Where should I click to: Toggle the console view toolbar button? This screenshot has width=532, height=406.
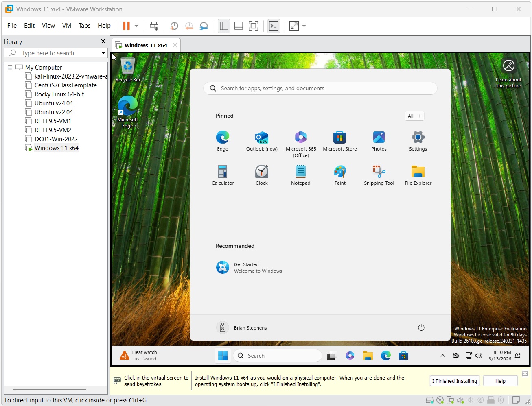274,26
